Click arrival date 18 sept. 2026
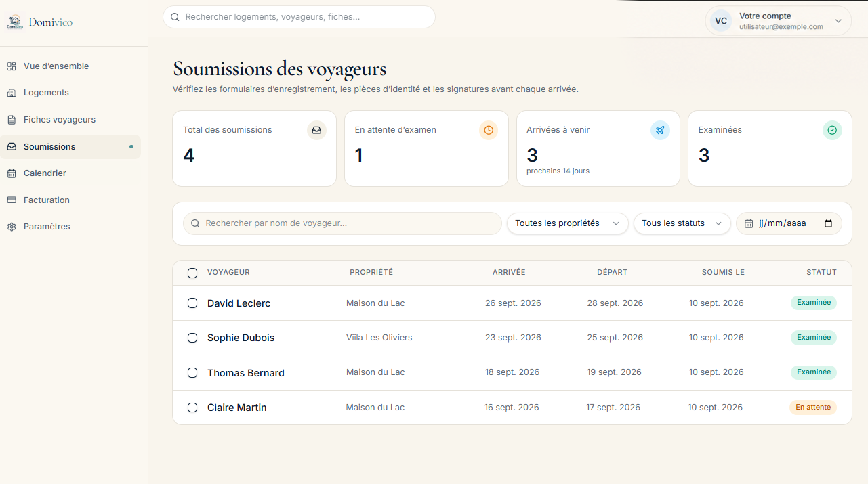The image size is (868, 484). [x=512, y=372]
